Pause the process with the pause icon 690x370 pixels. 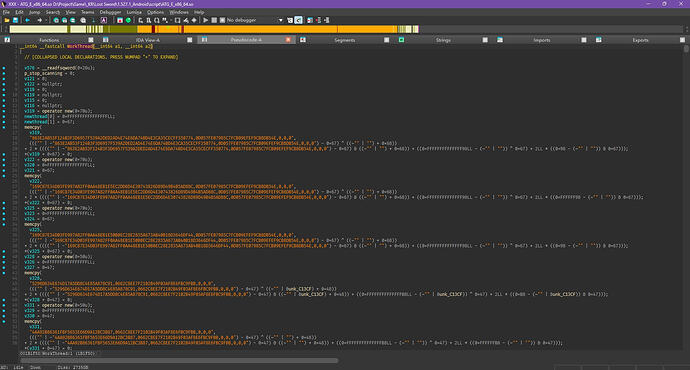click(214, 20)
